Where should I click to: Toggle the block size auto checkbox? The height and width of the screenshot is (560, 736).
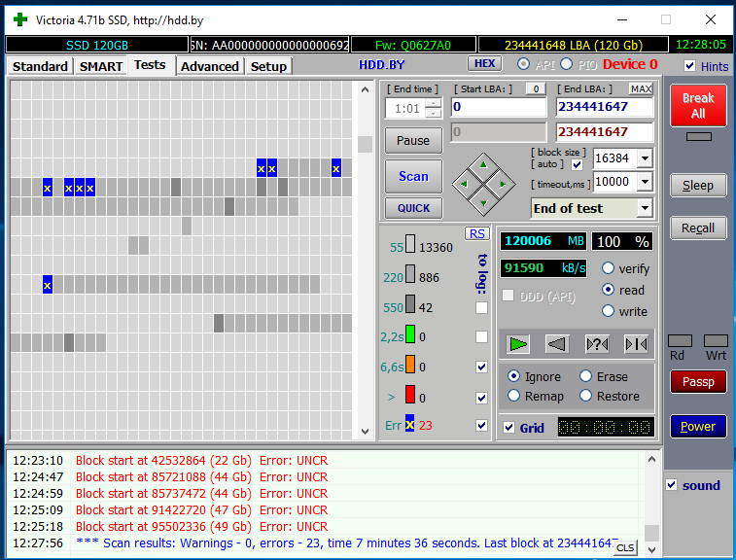pos(578,164)
